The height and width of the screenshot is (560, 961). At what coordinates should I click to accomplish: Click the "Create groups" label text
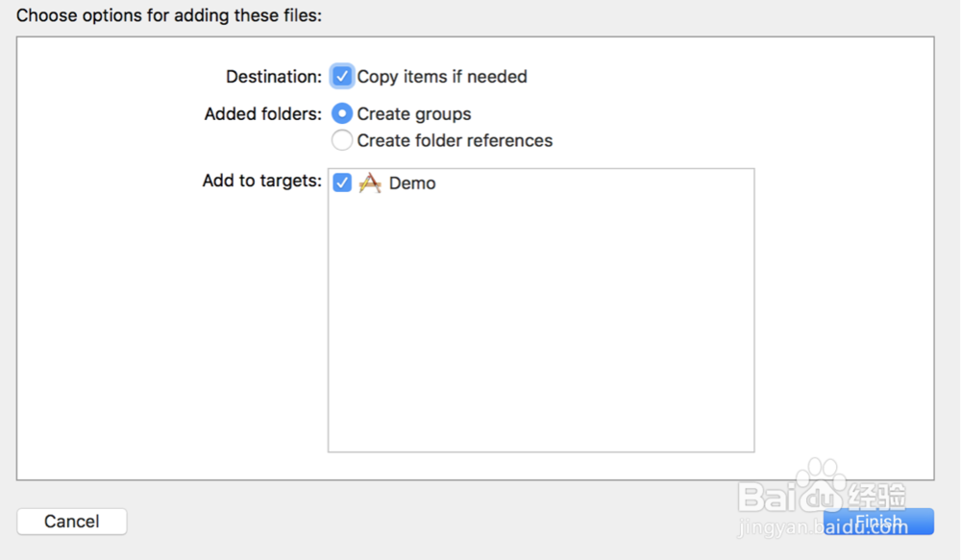click(x=414, y=114)
